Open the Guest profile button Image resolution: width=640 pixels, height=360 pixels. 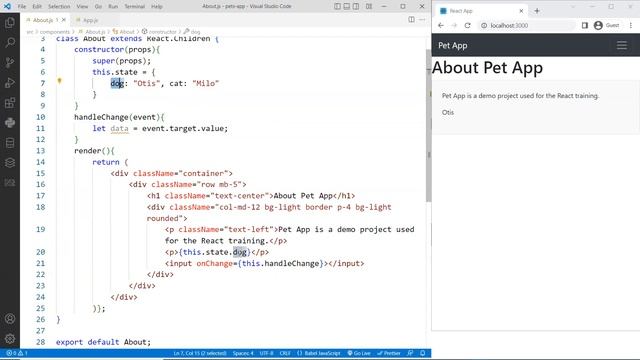coord(607,25)
